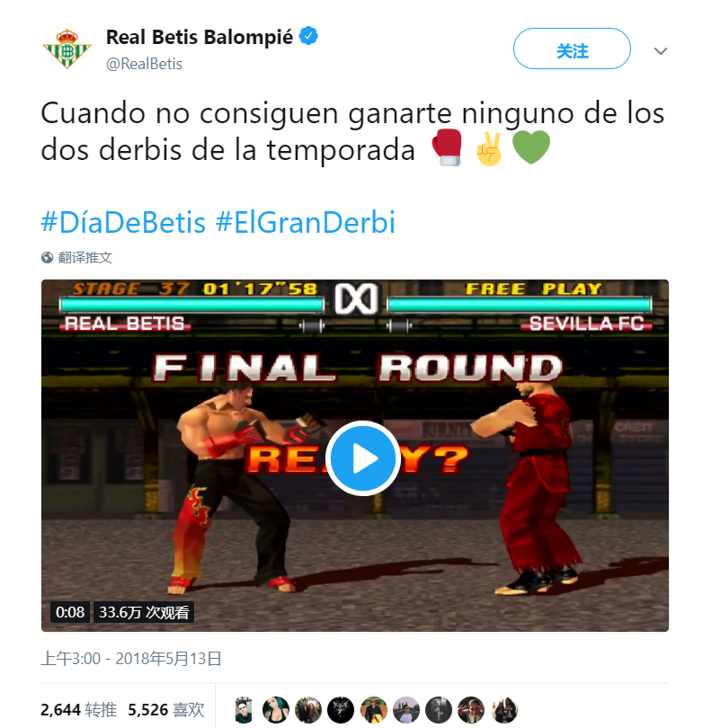Click the black emblem liker avatar
Image resolution: width=712 pixels, height=728 pixels.
(341, 710)
